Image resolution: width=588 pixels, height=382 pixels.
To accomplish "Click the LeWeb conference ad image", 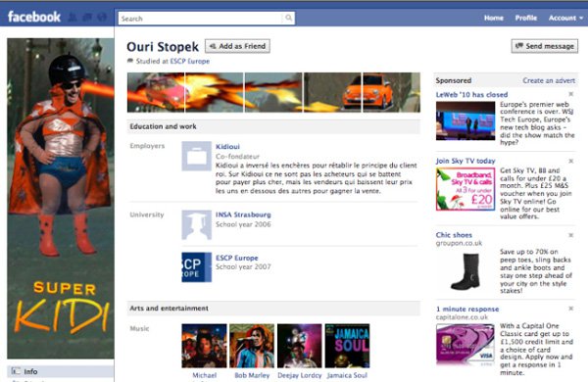I will coord(465,120).
